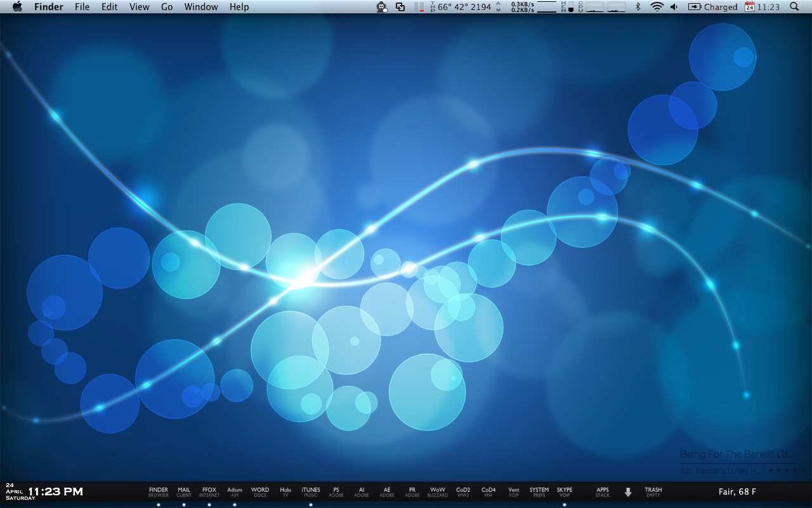
Task: Launch FFOX Internet dock item
Action: (x=209, y=492)
